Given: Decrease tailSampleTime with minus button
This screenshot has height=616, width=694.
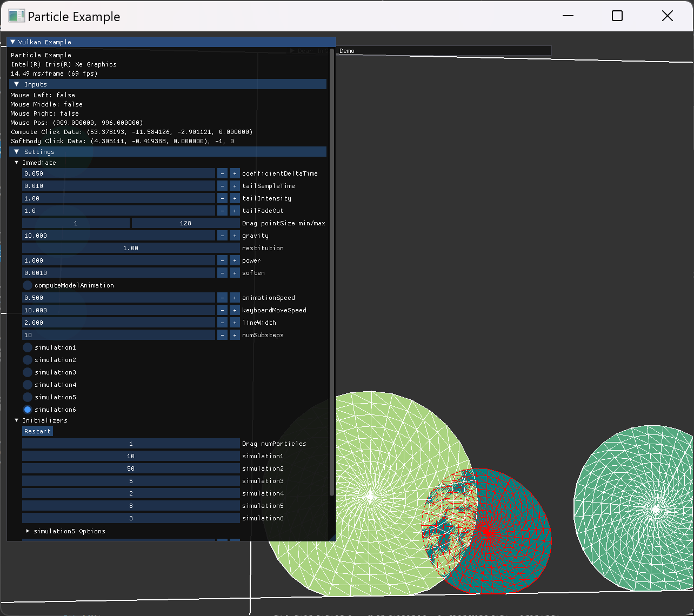Looking at the screenshot, I should coord(222,186).
